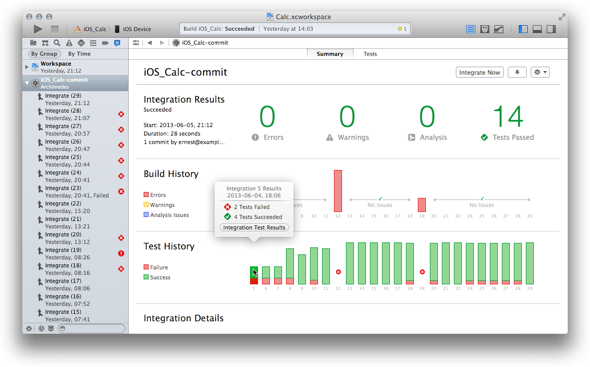Show the Version editor

[499, 29]
